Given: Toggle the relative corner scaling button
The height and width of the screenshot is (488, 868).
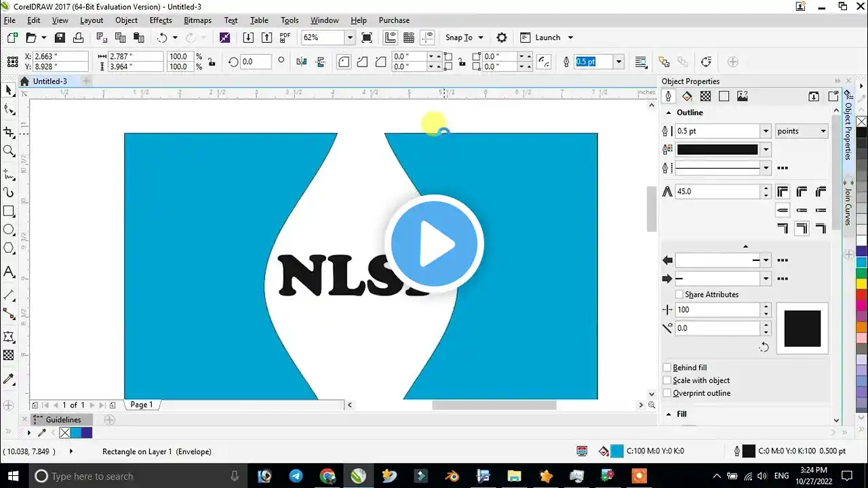Looking at the screenshot, I should click(x=543, y=62).
